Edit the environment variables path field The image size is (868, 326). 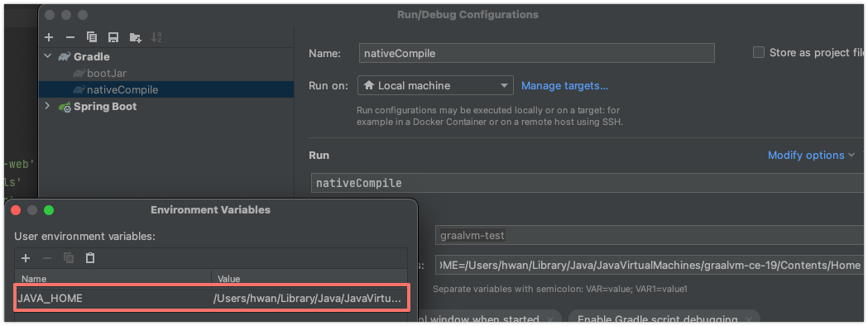tap(650, 265)
